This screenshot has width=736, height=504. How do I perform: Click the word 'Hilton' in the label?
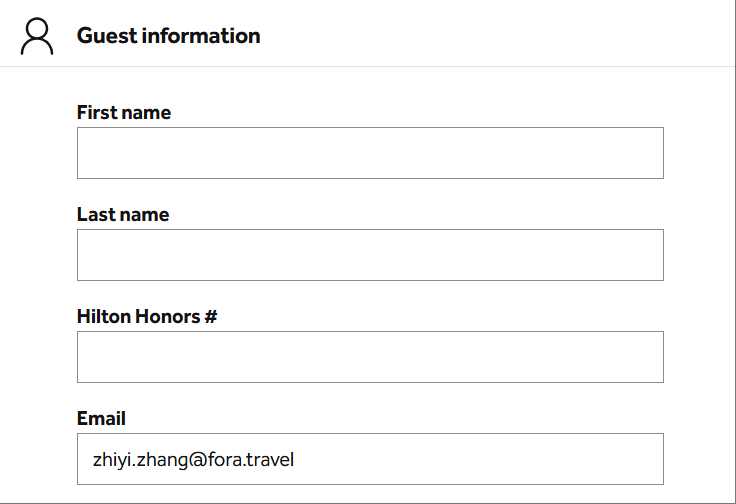coord(103,317)
